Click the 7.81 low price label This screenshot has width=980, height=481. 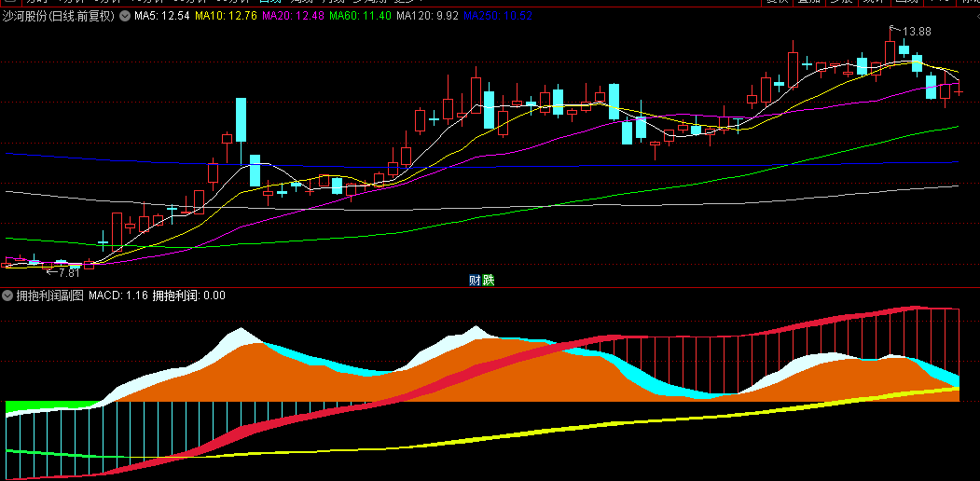coord(69,272)
